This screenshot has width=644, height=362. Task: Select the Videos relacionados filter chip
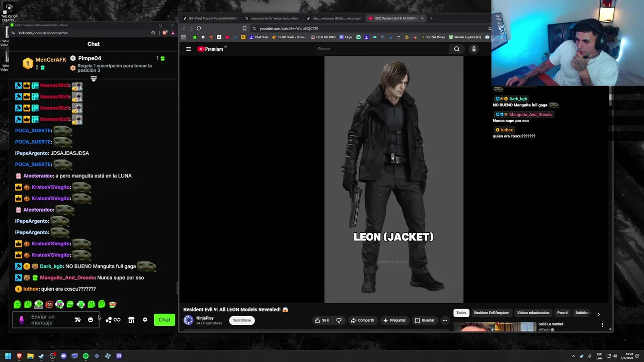[x=533, y=313]
